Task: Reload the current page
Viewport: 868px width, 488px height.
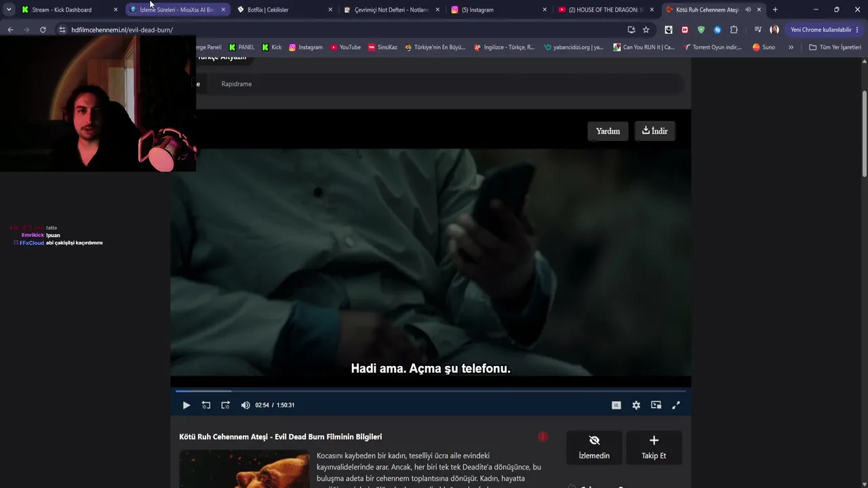Action: pyautogui.click(x=43, y=30)
